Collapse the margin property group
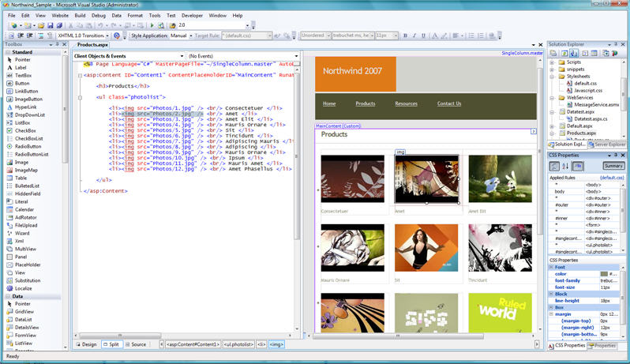 point(552,314)
